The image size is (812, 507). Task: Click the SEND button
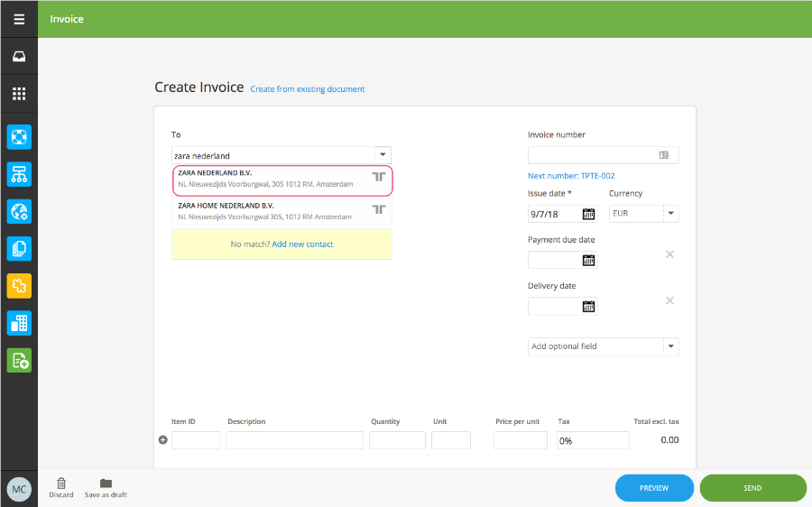click(x=752, y=488)
